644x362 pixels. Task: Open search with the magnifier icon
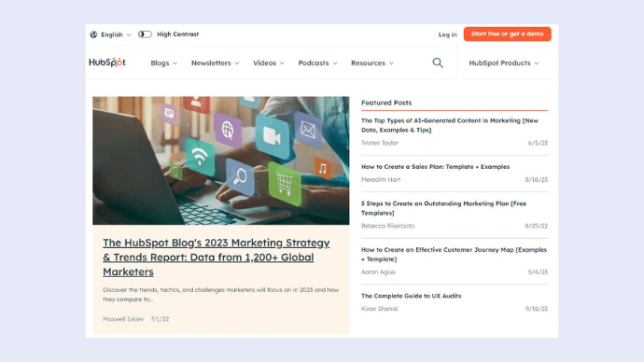tap(438, 63)
